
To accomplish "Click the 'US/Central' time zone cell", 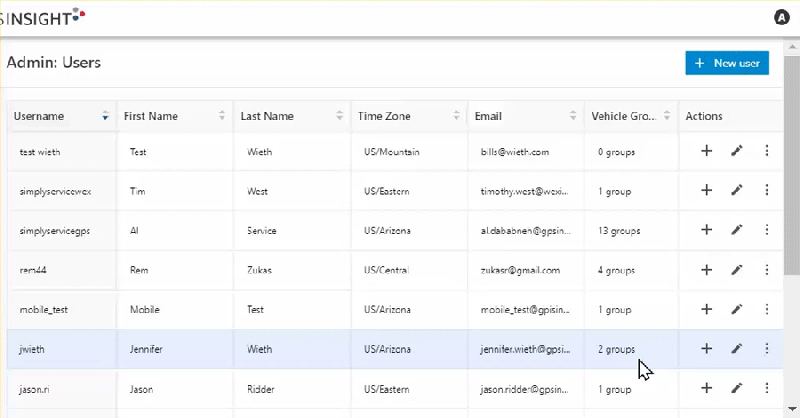I will 409,270.
